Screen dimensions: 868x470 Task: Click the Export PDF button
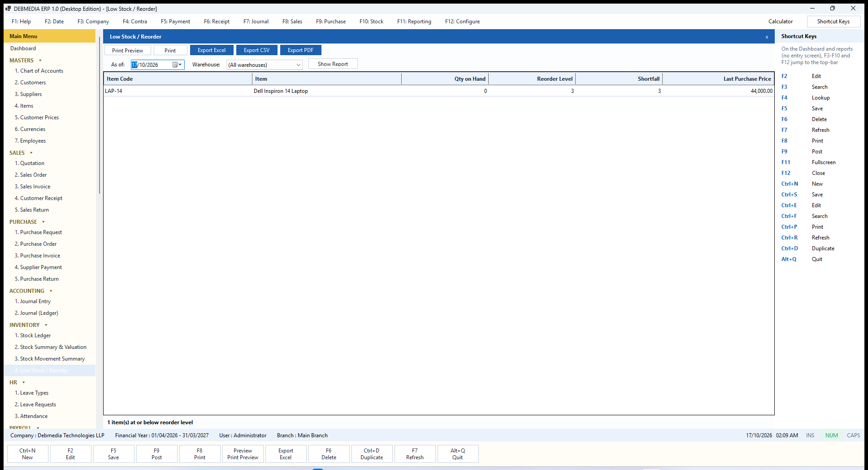[300, 50]
